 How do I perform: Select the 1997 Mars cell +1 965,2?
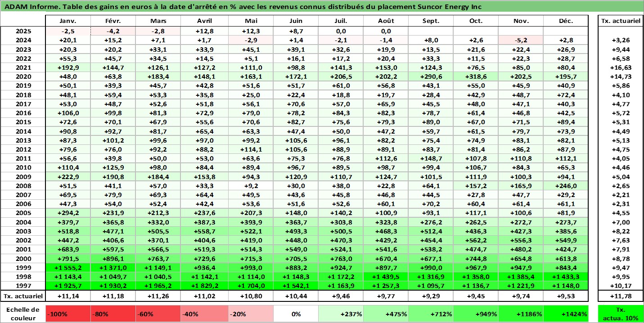pos(158,286)
